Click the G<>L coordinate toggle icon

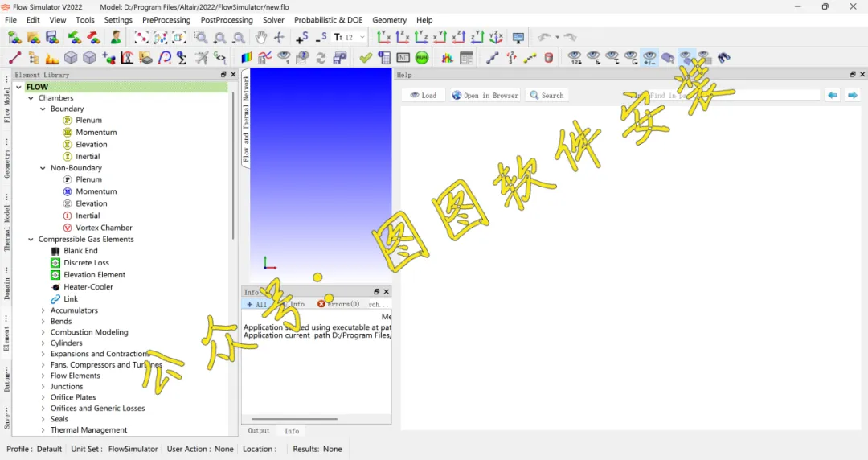point(220,58)
